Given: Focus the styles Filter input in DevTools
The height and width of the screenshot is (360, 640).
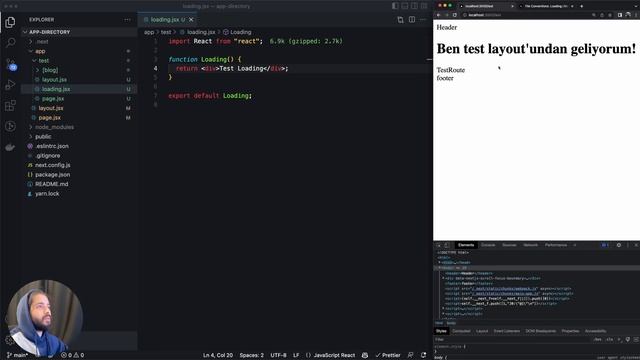Looking at the screenshot, I should coord(512,340).
